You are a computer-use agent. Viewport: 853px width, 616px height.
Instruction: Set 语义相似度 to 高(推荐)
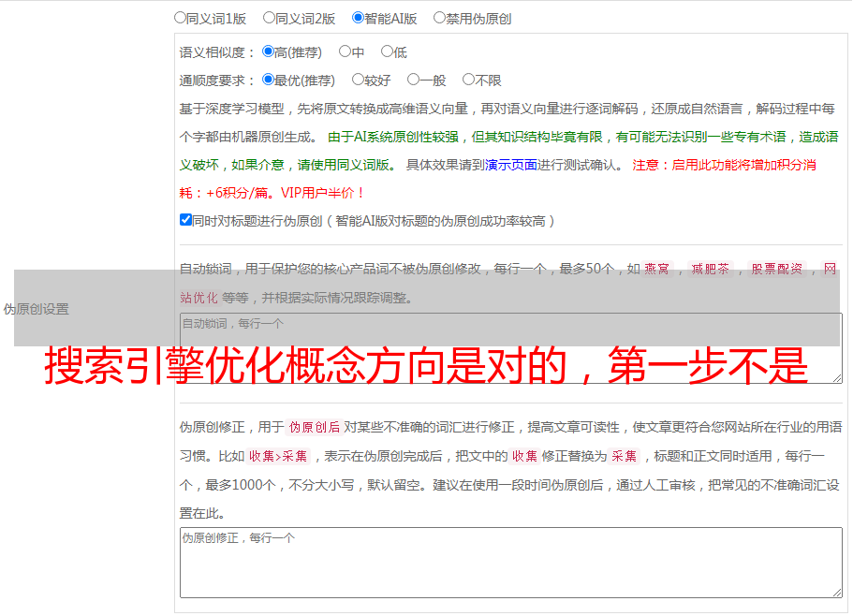pos(268,51)
